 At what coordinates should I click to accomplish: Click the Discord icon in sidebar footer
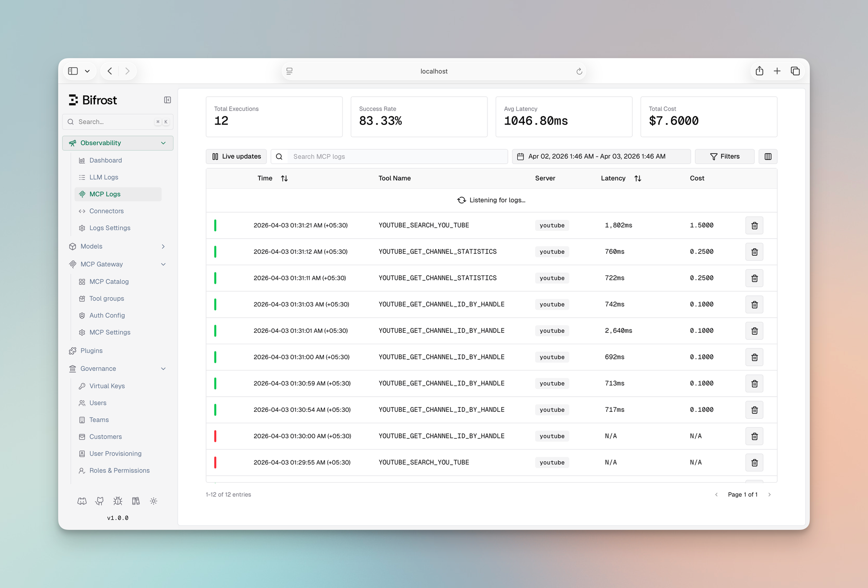(x=82, y=501)
